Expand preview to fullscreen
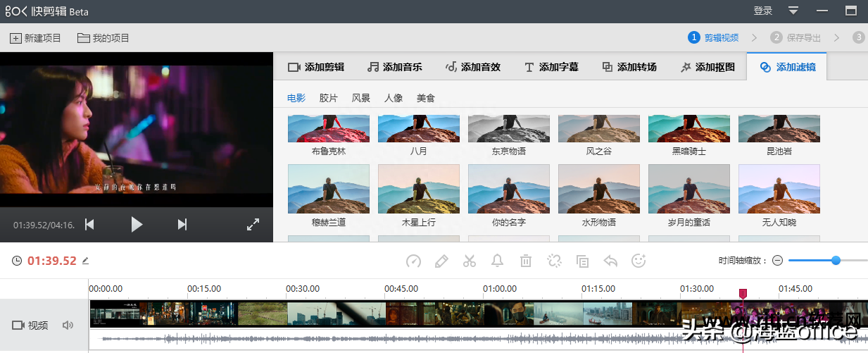Image resolution: width=868 pixels, height=353 pixels. pyautogui.click(x=253, y=225)
